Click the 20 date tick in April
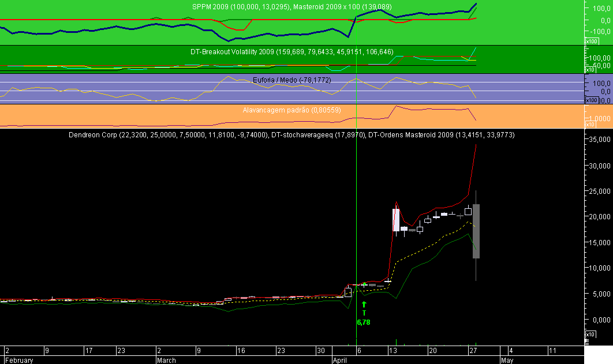613x364 pixels. click(433, 350)
